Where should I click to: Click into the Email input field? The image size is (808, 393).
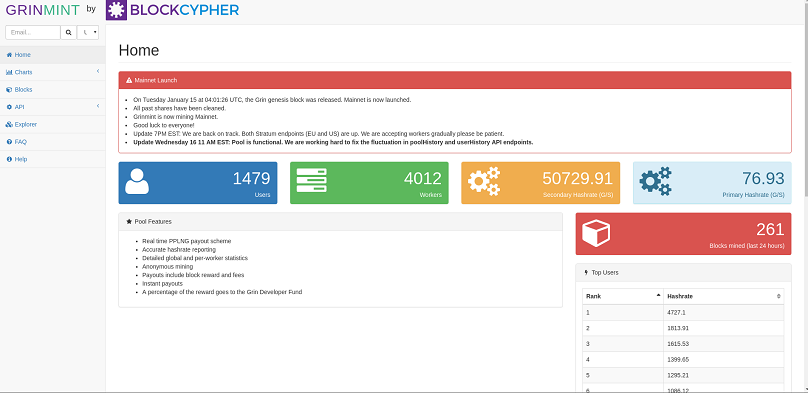[33, 32]
